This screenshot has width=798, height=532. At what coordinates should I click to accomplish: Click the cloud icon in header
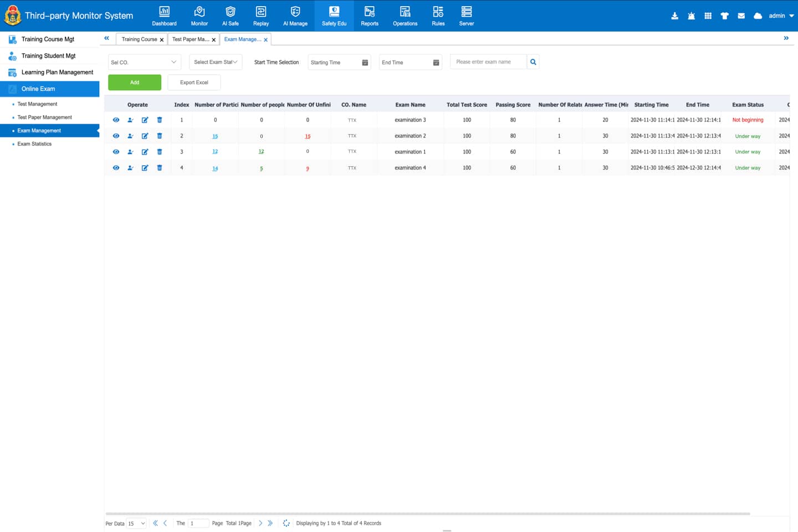click(758, 16)
